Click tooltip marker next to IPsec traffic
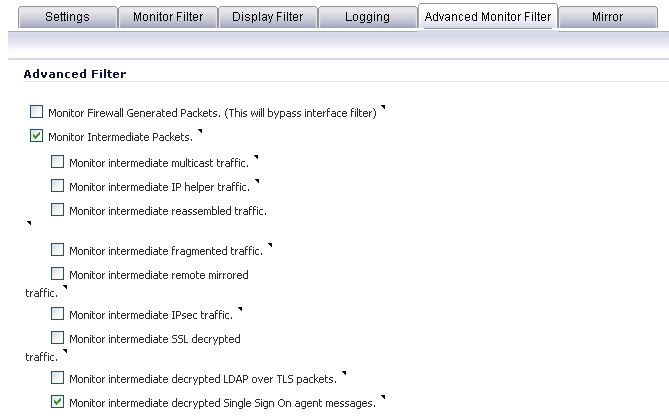The width and height of the screenshot is (669, 419). tap(240, 309)
